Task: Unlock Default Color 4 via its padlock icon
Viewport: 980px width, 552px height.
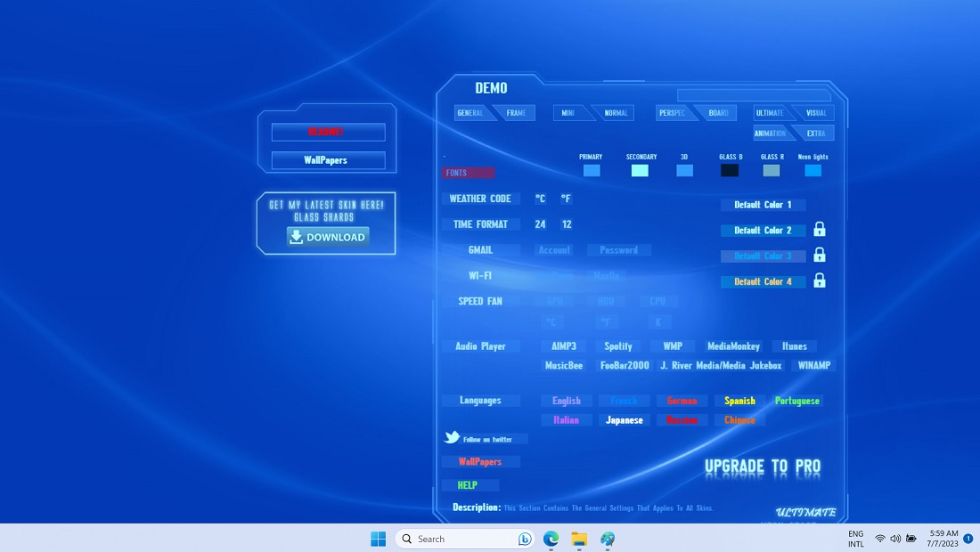Action: point(819,281)
